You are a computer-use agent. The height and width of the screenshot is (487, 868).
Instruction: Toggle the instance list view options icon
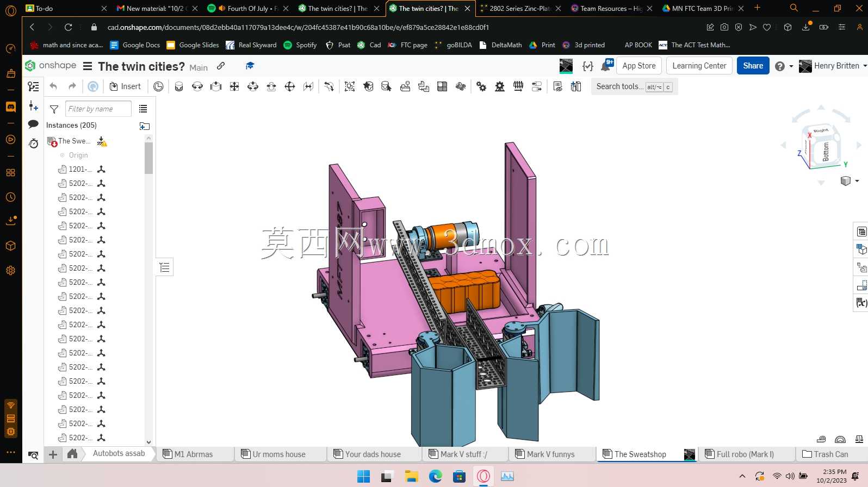143,109
